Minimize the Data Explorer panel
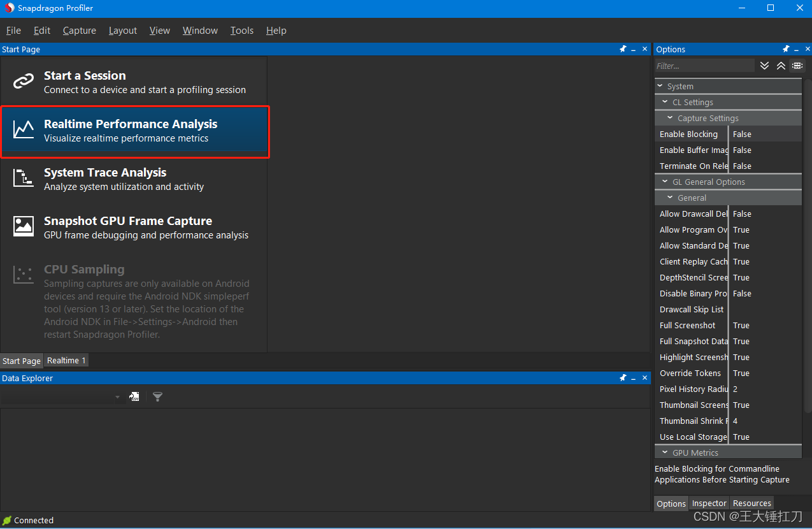 click(633, 378)
